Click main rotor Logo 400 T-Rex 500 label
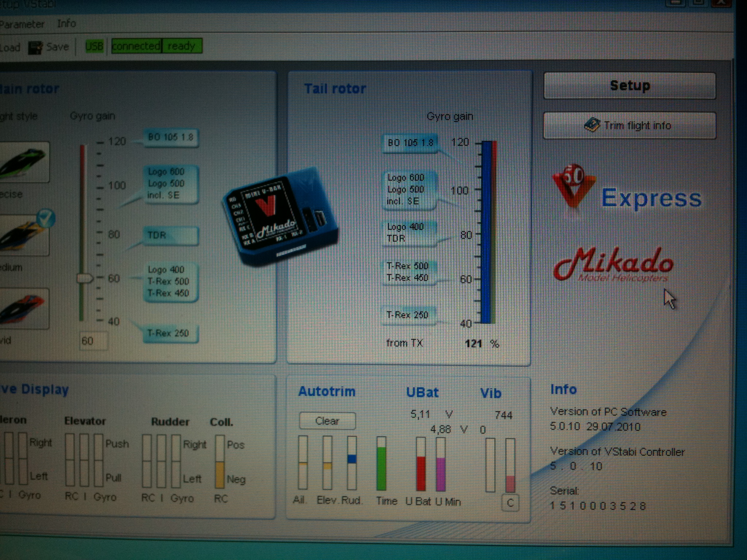The width and height of the screenshot is (747, 560). click(x=171, y=281)
